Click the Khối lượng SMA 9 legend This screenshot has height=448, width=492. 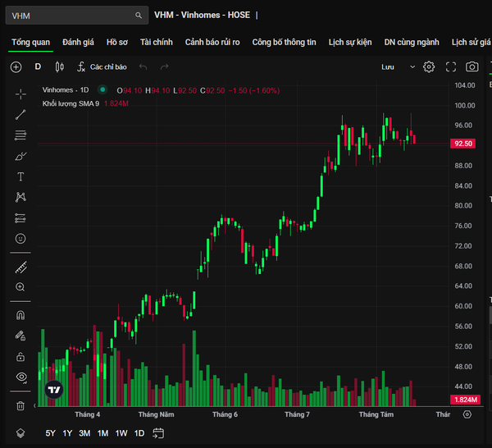(71, 103)
